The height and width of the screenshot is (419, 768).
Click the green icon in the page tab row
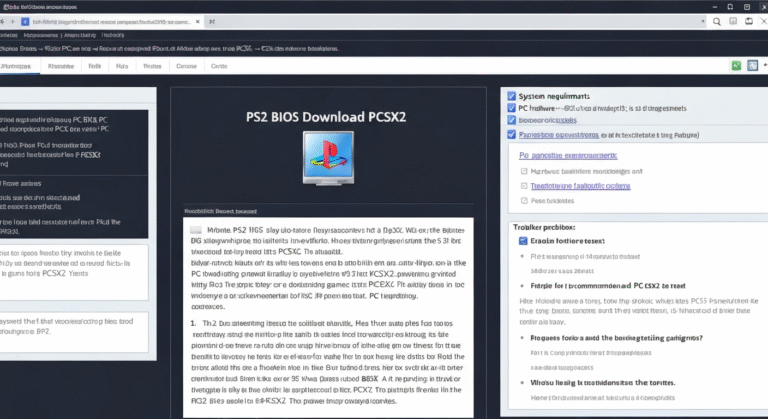[736, 66]
